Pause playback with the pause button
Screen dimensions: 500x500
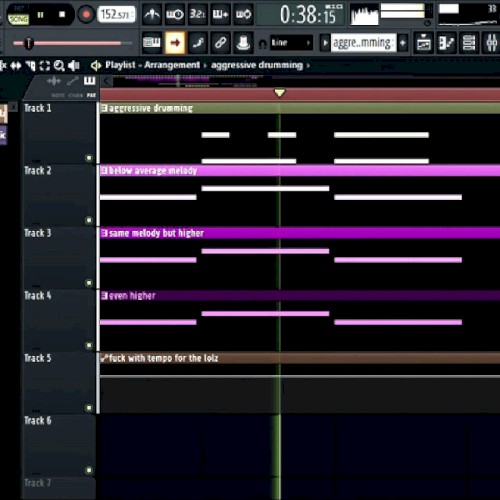tap(40, 15)
